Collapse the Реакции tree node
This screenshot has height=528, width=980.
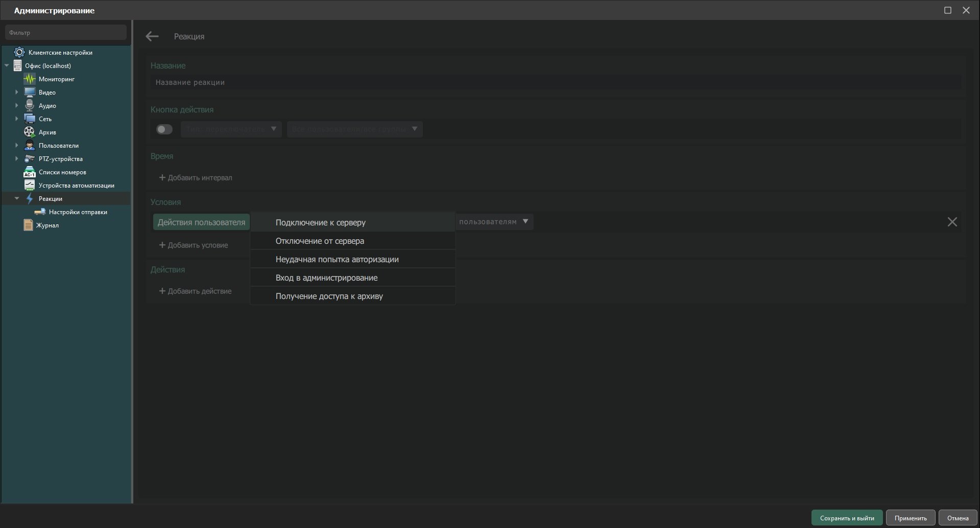16,199
